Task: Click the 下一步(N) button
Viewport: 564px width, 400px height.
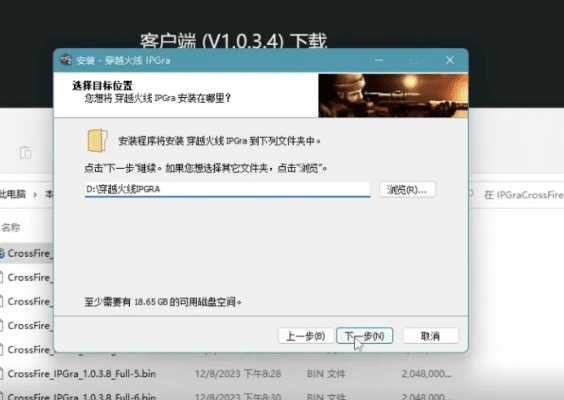Action: [364, 336]
